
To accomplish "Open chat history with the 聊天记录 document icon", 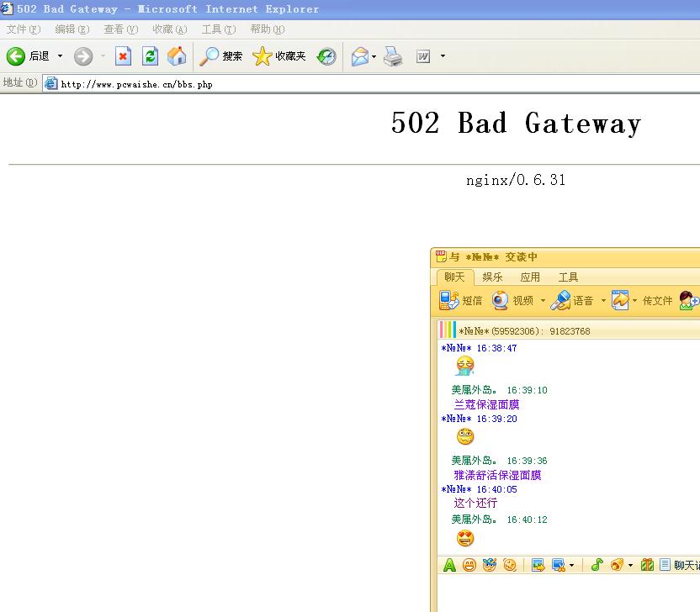I will 666,565.
